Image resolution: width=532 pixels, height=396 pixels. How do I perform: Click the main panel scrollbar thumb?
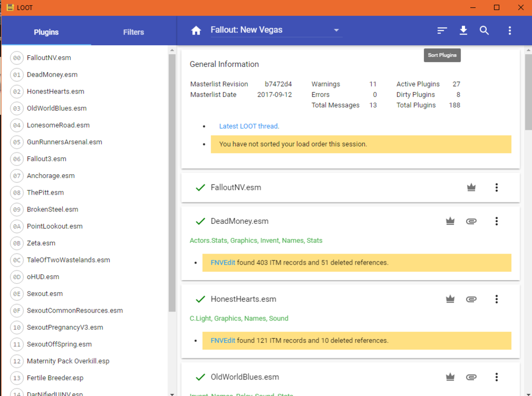(528, 92)
